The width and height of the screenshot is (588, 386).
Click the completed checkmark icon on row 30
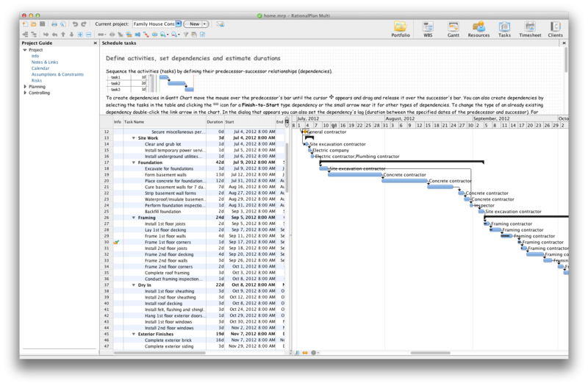(x=117, y=243)
